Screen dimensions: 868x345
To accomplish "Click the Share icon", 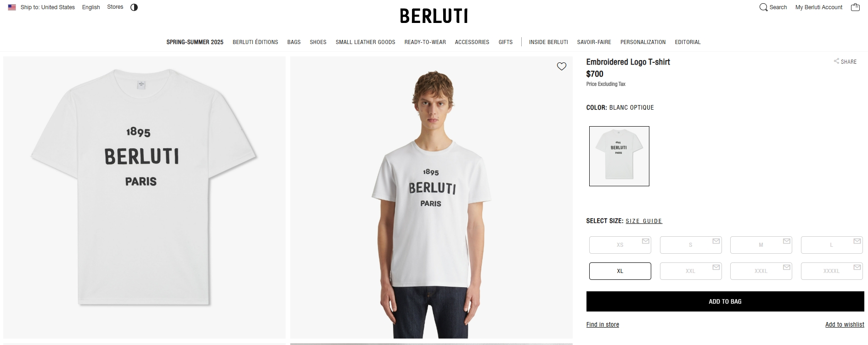I will pos(836,61).
